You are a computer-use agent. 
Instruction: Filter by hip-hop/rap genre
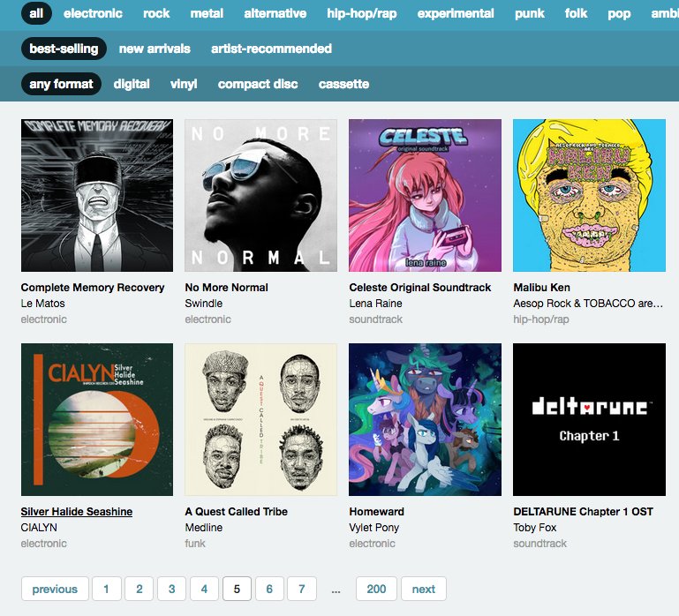click(x=362, y=13)
